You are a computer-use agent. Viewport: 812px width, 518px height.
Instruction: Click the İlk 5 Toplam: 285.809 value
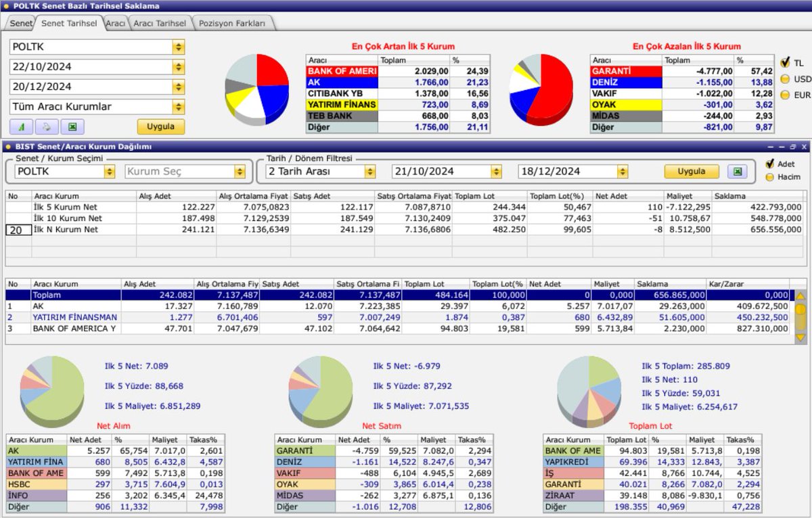[x=686, y=366]
